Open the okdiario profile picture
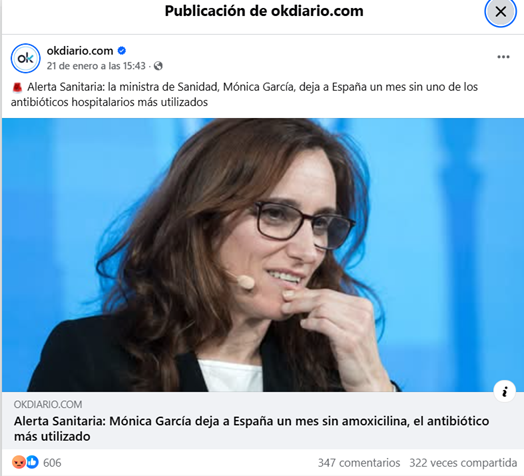This screenshot has width=524, height=476. (x=25, y=58)
